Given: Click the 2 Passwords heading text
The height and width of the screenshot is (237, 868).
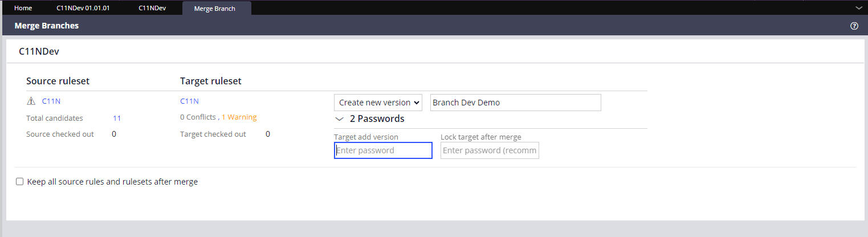Looking at the screenshot, I should [377, 119].
